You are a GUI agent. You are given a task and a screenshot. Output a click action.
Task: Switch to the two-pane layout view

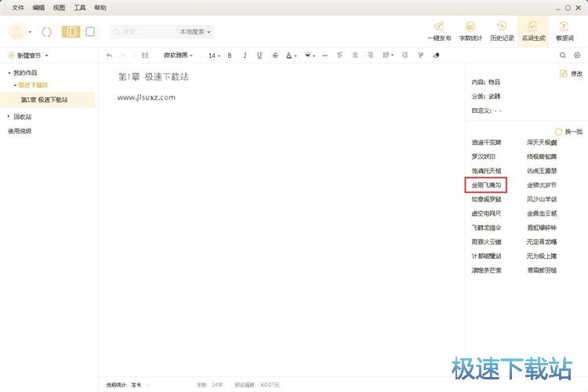(71, 32)
